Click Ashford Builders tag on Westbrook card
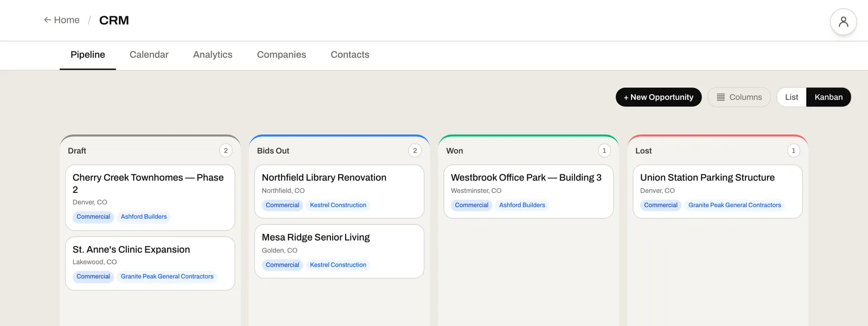The height and width of the screenshot is (326, 868). (x=522, y=205)
